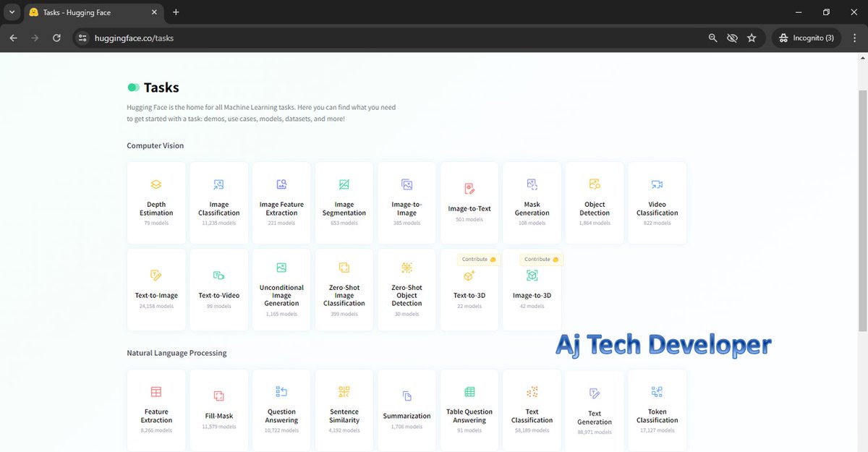This screenshot has height=452, width=868.
Task: Switch to the Tasks - Hugging Face tab
Action: [x=80, y=12]
